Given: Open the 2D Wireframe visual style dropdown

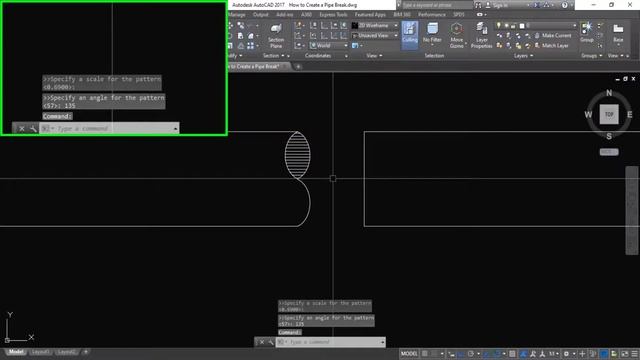Looking at the screenshot, I should click(375, 25).
